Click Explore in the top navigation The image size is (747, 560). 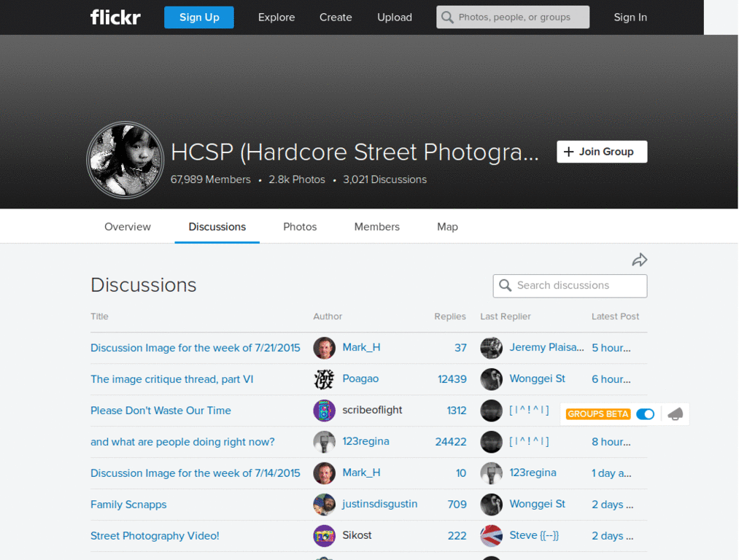click(276, 17)
